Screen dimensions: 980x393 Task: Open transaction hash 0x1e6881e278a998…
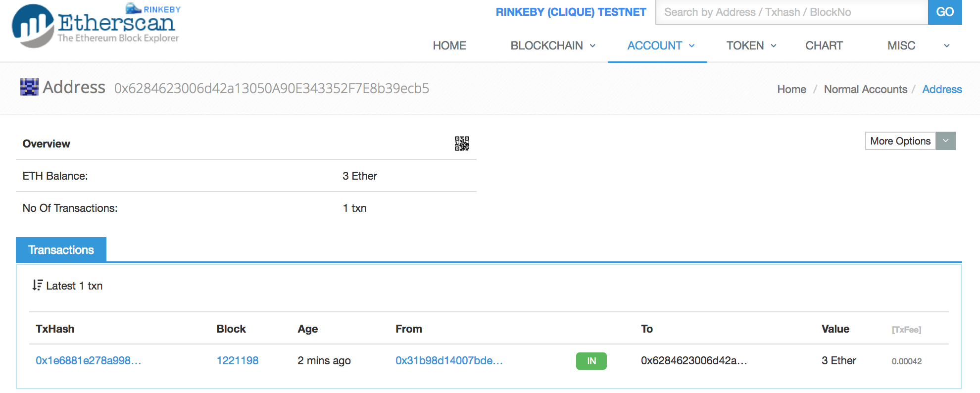click(x=89, y=361)
